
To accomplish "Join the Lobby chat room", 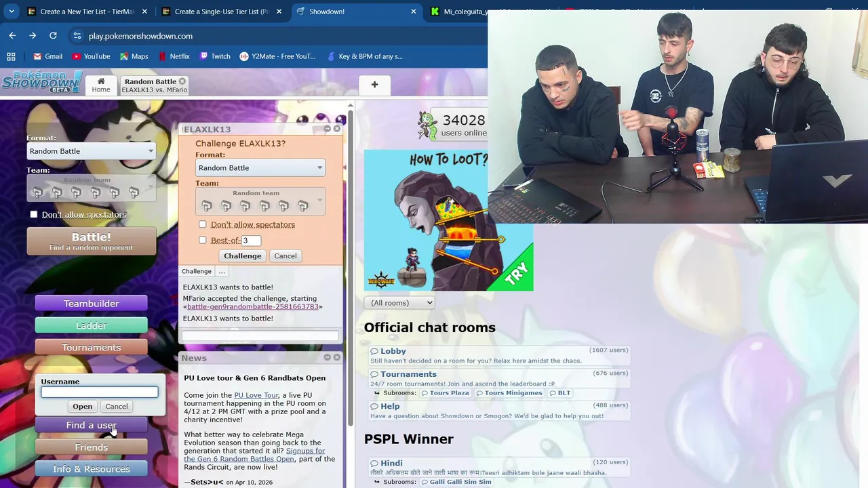I will point(393,351).
